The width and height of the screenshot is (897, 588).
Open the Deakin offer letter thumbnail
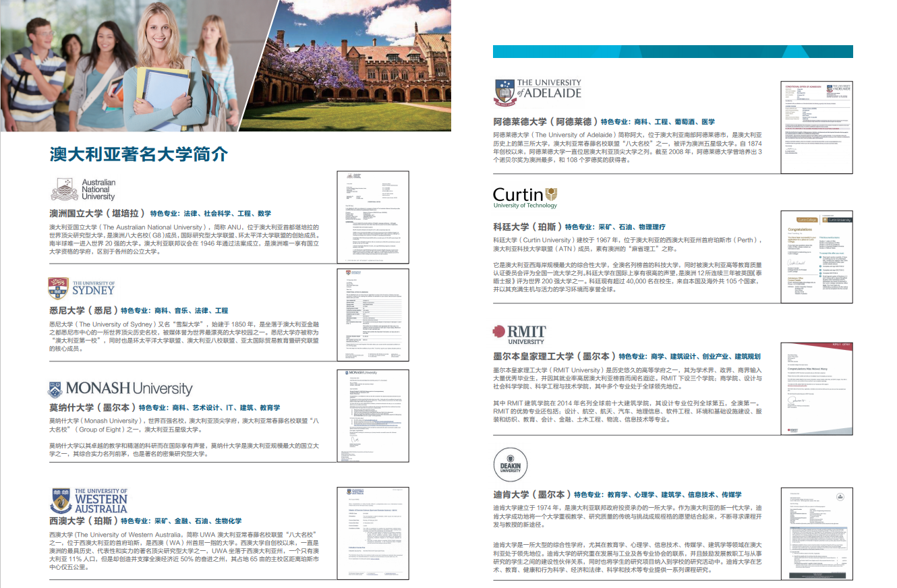(816, 533)
